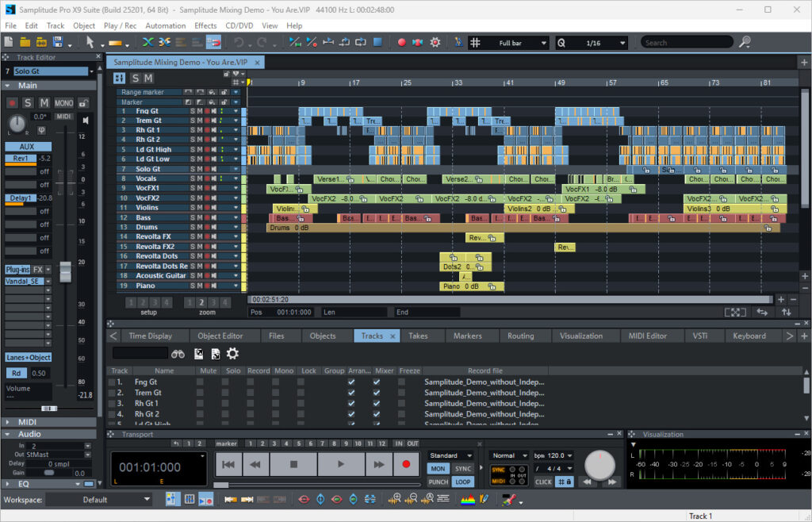Click the transport fast forward button
This screenshot has width=812, height=522.
379,465
